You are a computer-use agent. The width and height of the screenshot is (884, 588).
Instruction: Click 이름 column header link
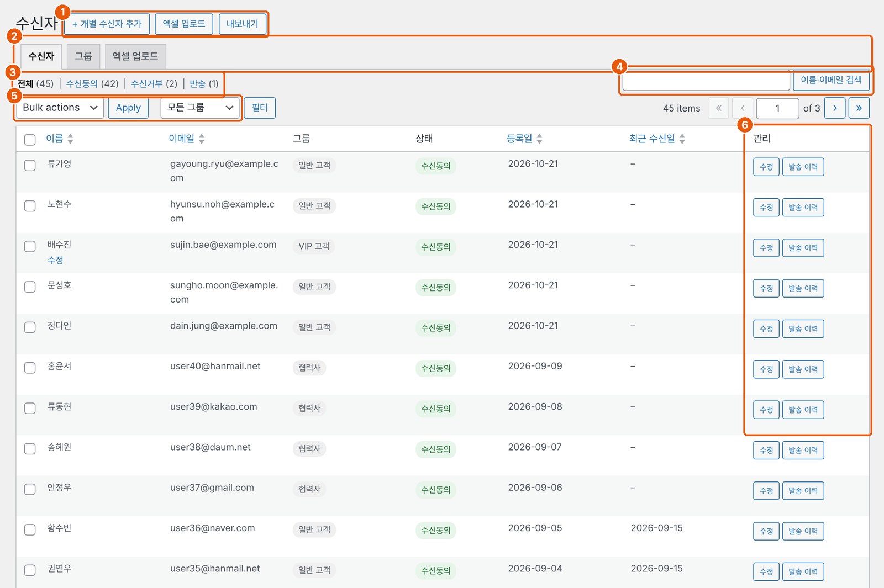[x=55, y=139]
